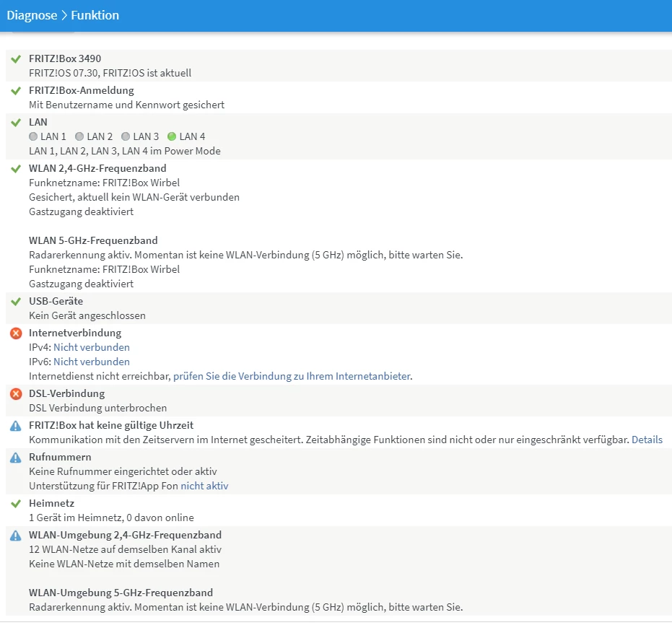This screenshot has height=633, width=672.
Task: Click the warning triangle beside Uhrzeit message
Action: [x=16, y=426]
